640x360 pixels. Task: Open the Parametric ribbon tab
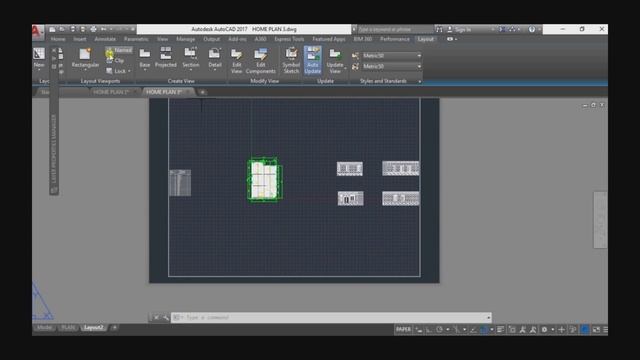pyautogui.click(x=136, y=39)
